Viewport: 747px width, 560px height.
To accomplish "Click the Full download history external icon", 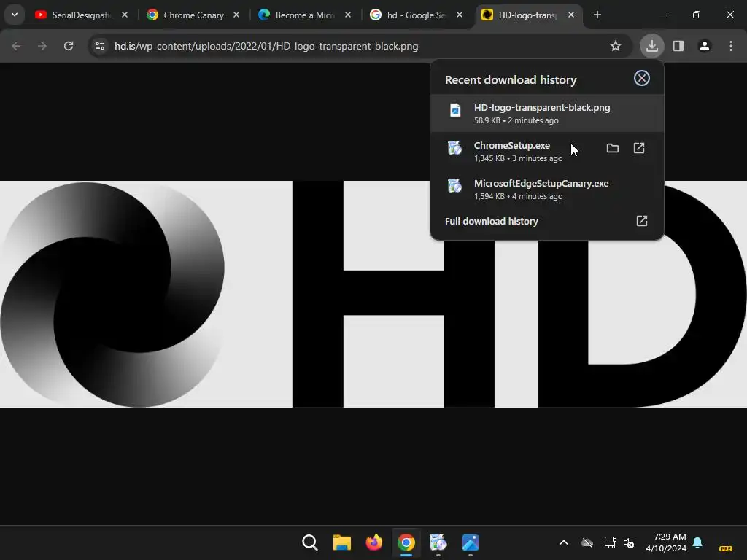I will (x=642, y=221).
